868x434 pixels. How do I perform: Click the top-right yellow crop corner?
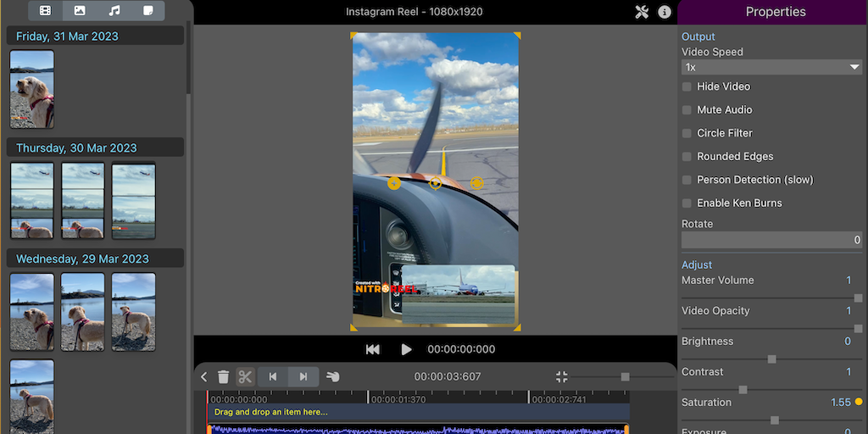pyautogui.click(x=517, y=36)
